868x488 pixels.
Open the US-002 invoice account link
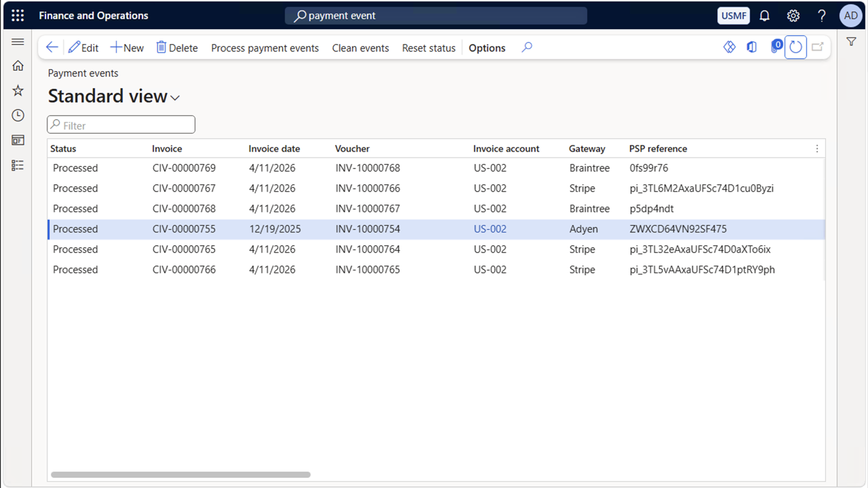[x=490, y=228]
